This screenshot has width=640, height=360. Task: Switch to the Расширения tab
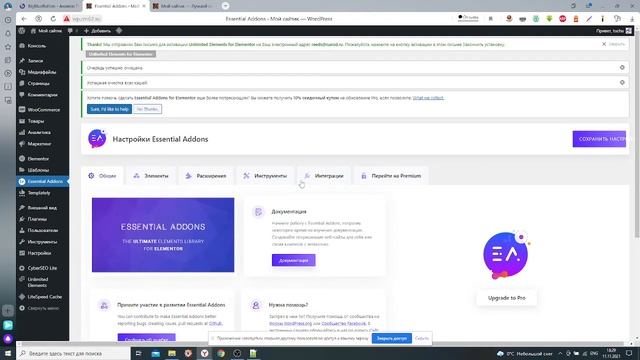[206, 176]
